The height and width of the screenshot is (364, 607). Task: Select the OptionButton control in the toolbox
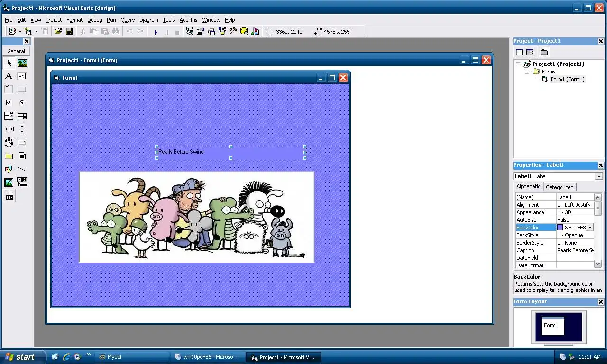tap(22, 103)
